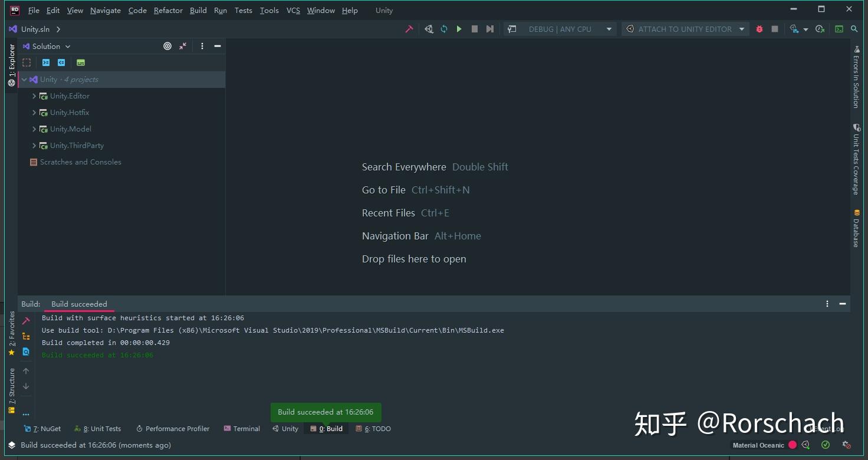
Task: Select the Build succeeded tab
Action: pos(79,304)
